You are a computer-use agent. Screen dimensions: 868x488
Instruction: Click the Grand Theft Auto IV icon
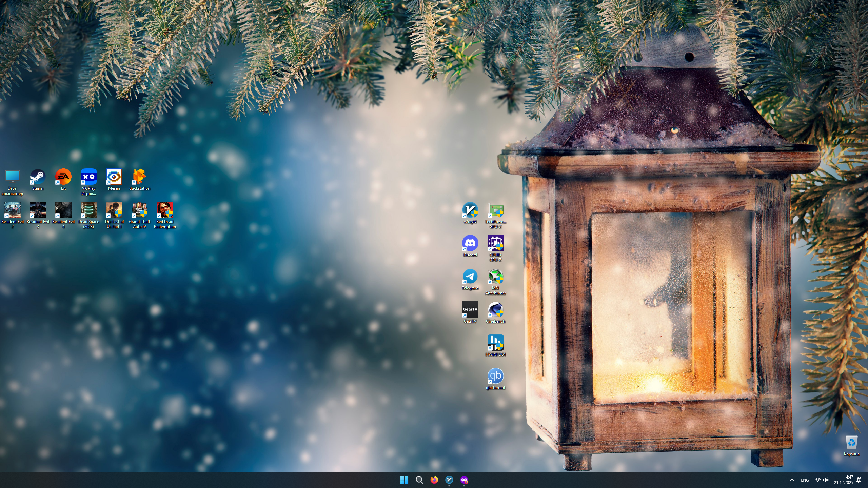139,210
